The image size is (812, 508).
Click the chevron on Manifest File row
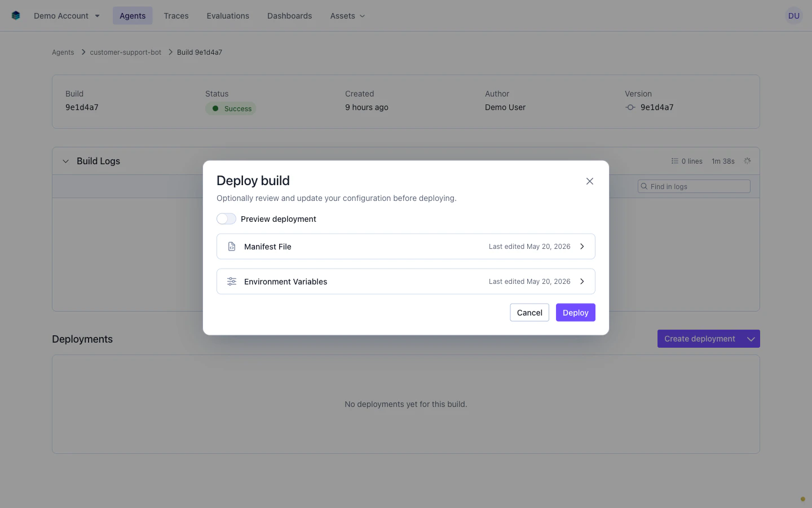point(582,247)
